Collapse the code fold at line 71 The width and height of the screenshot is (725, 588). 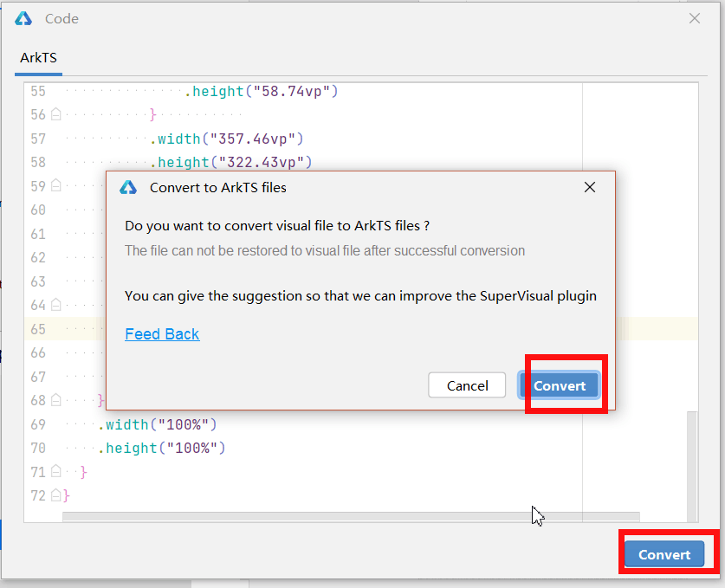click(56, 471)
